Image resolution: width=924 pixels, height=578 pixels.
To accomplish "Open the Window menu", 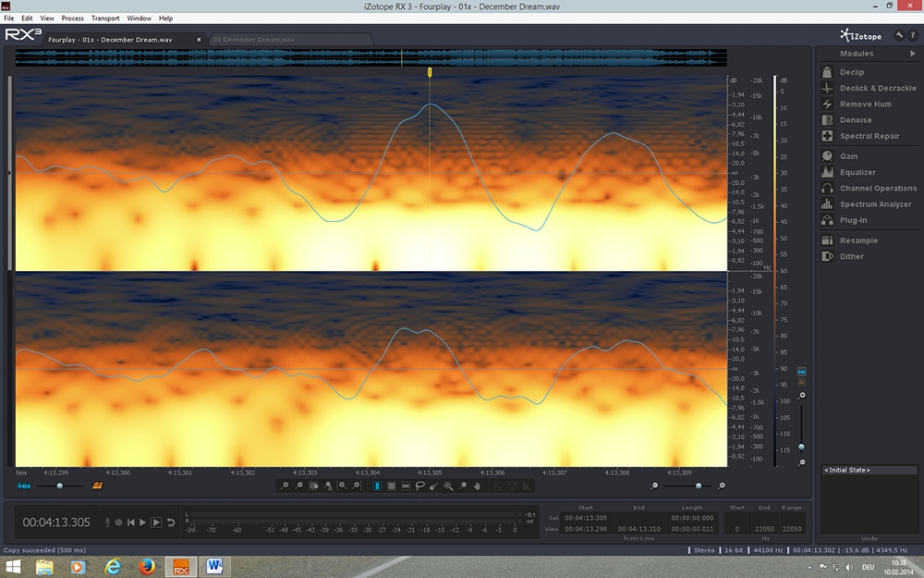I will (140, 18).
